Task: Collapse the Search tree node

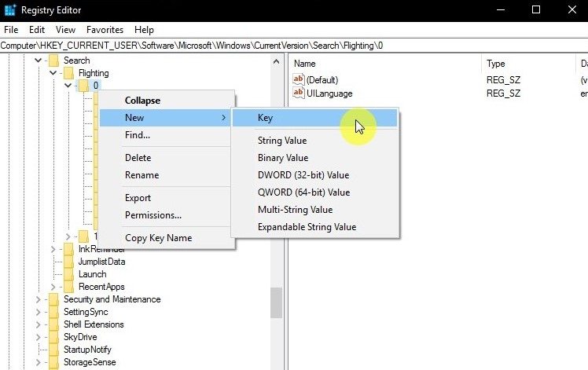Action: point(38,60)
